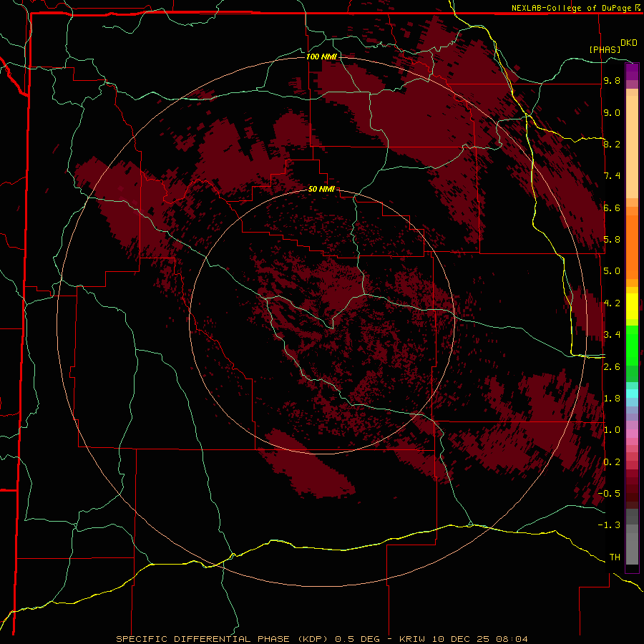The height and width of the screenshot is (644, 644).
Task: Click the 1.0 value on the color scale
Action: pos(612,430)
